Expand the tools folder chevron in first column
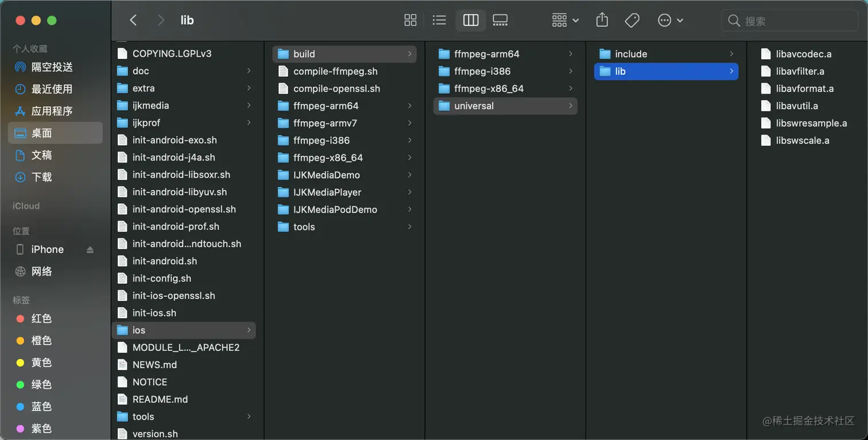 tap(249, 416)
